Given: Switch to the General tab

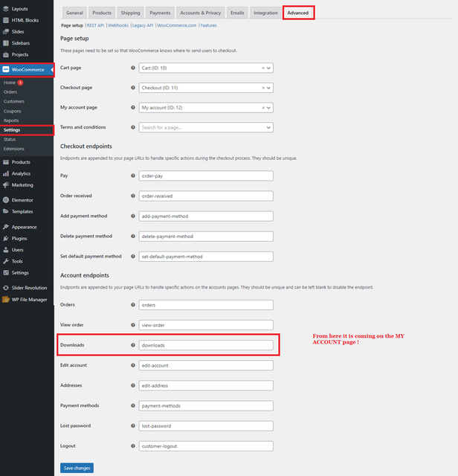Looking at the screenshot, I should coord(74,13).
